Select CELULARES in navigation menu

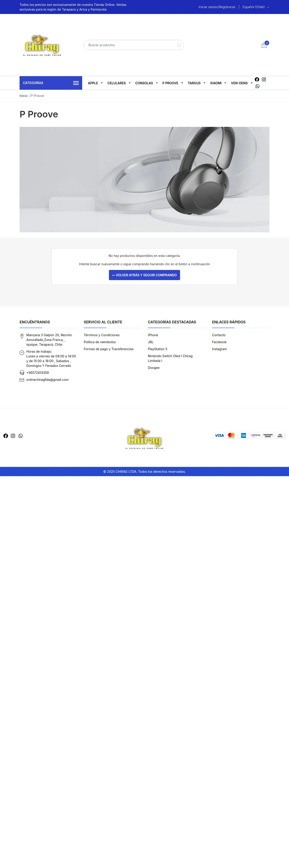[x=116, y=83]
